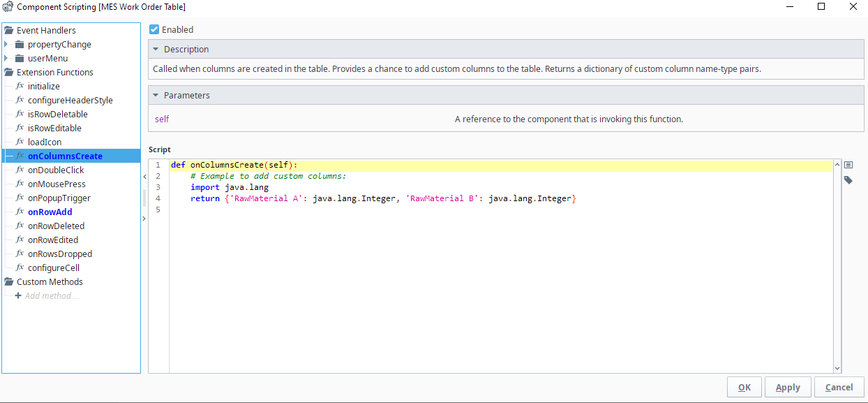
Task: Expand the propertyChange tree node
Action: point(6,45)
